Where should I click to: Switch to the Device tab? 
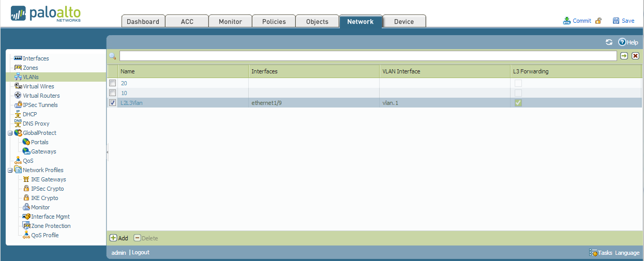[404, 21]
